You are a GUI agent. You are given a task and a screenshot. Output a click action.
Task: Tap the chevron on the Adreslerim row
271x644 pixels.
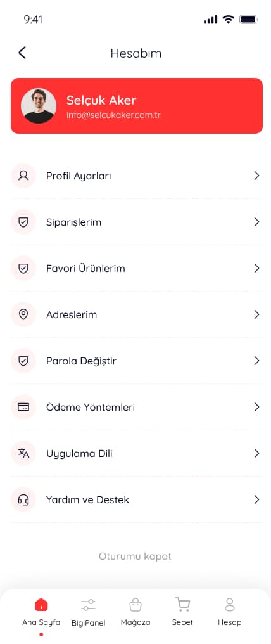pos(256,314)
